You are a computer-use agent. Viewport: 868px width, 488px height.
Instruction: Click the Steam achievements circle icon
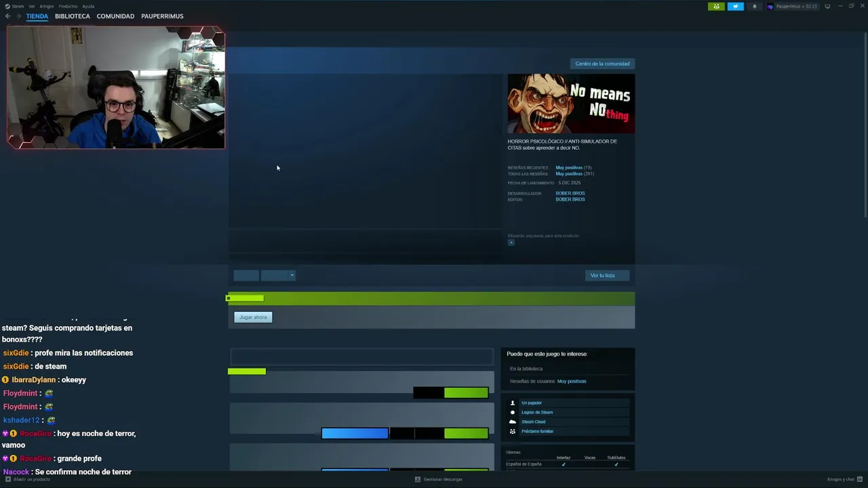click(x=513, y=412)
